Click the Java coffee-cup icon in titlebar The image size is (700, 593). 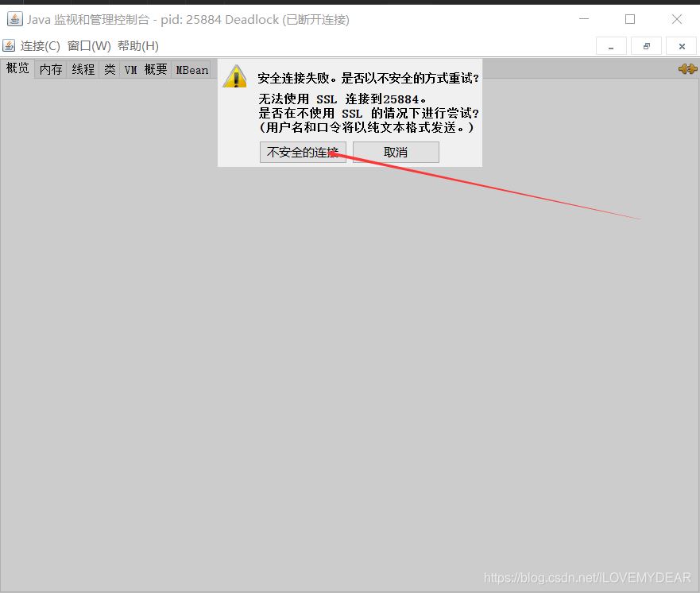tap(14, 18)
